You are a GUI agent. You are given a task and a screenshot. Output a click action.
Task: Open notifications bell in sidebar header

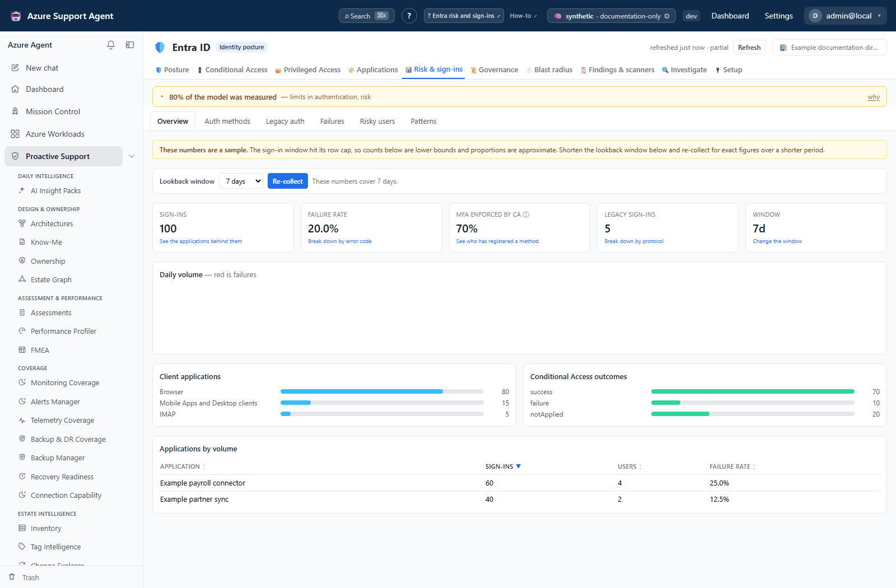pos(111,45)
